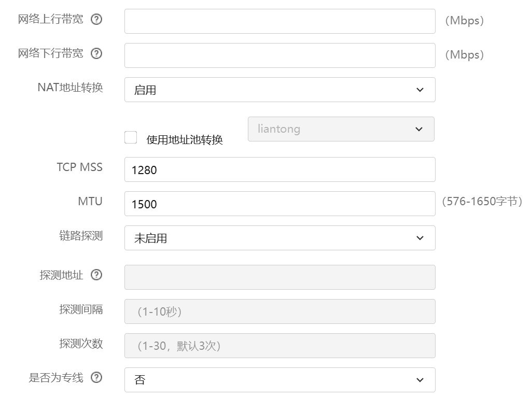Click question mark icon next to 是否为专线
The image size is (532, 412).
[96, 378]
